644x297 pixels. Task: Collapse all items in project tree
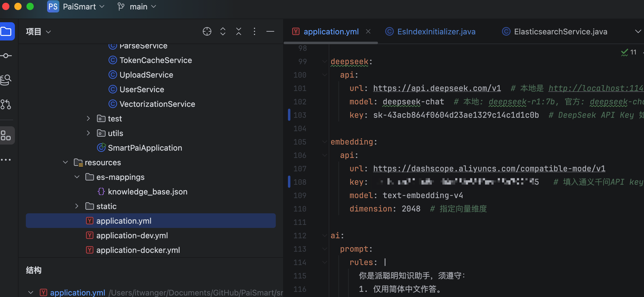tap(239, 31)
